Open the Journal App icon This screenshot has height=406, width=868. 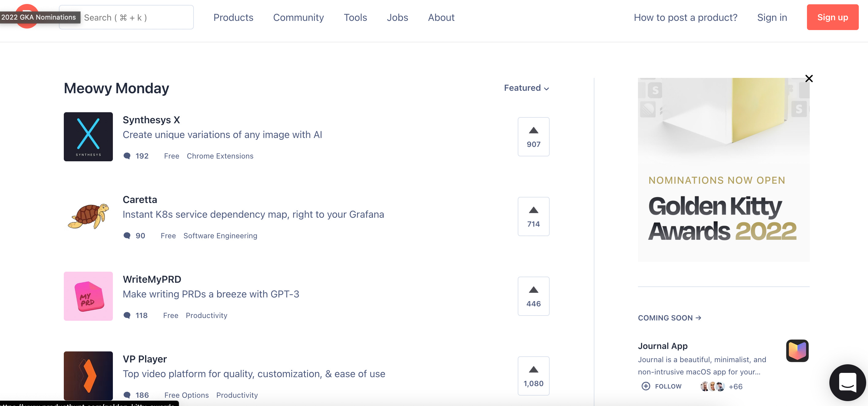[x=797, y=350]
